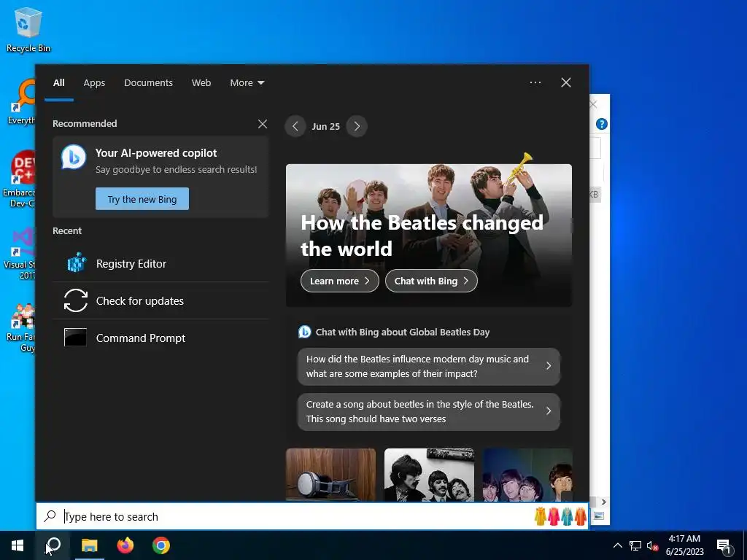Click Try the new Bing button
The height and width of the screenshot is (560, 747).
[x=142, y=198]
